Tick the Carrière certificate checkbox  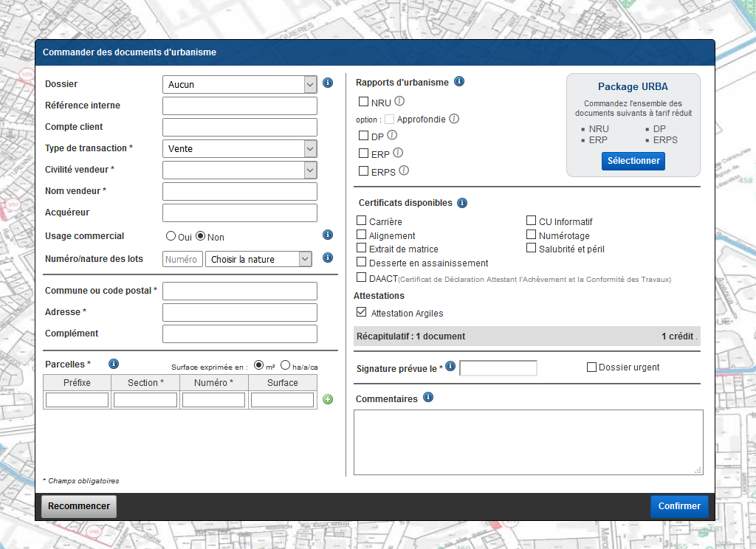[361, 221]
